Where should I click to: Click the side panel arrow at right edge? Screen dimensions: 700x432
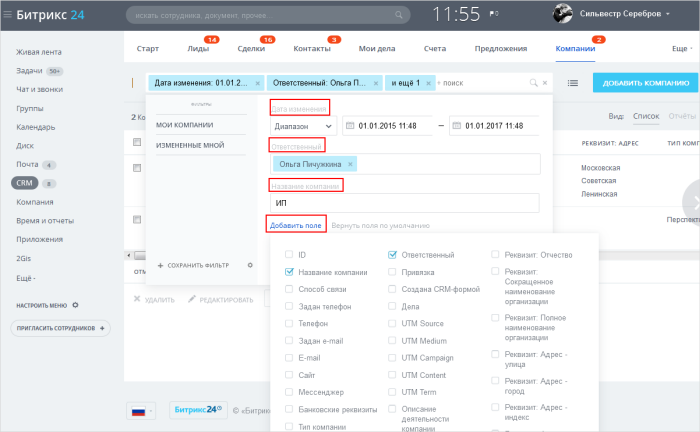point(694,204)
